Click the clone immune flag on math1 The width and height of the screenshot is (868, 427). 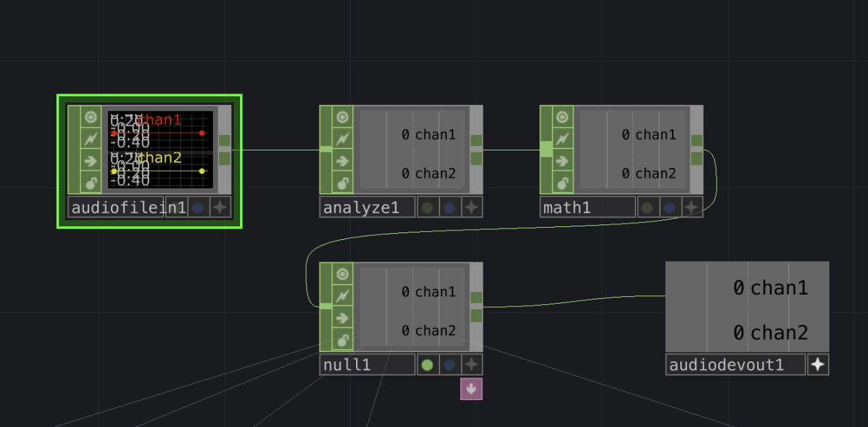click(563, 139)
